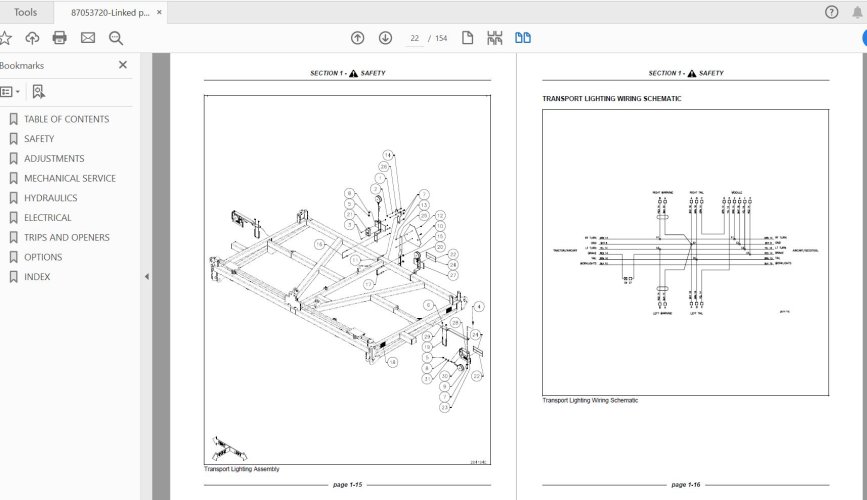The image size is (867, 500).
Task: Toggle two-page view icon
Action: coord(523,38)
